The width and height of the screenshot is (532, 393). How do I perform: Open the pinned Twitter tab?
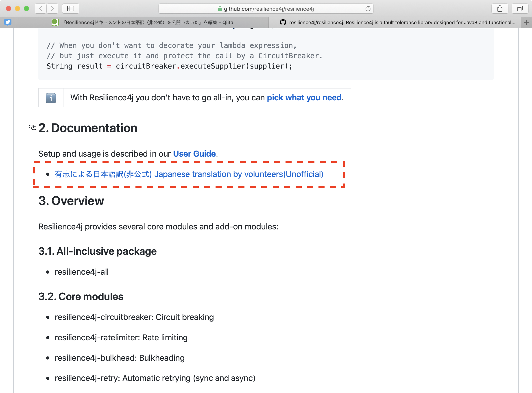pos(8,22)
